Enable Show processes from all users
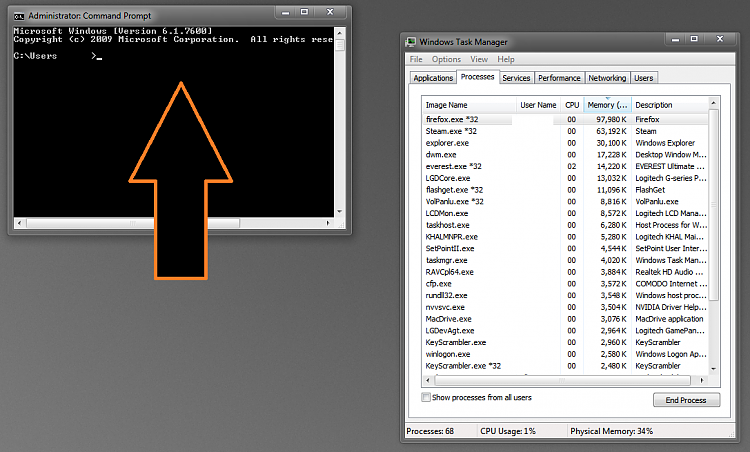 (426, 397)
